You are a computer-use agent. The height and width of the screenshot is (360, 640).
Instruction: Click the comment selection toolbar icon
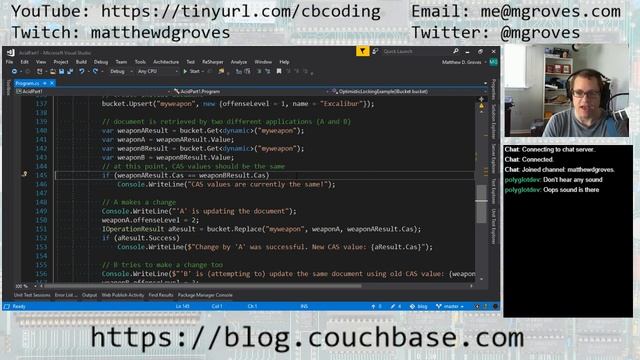[x=259, y=71]
